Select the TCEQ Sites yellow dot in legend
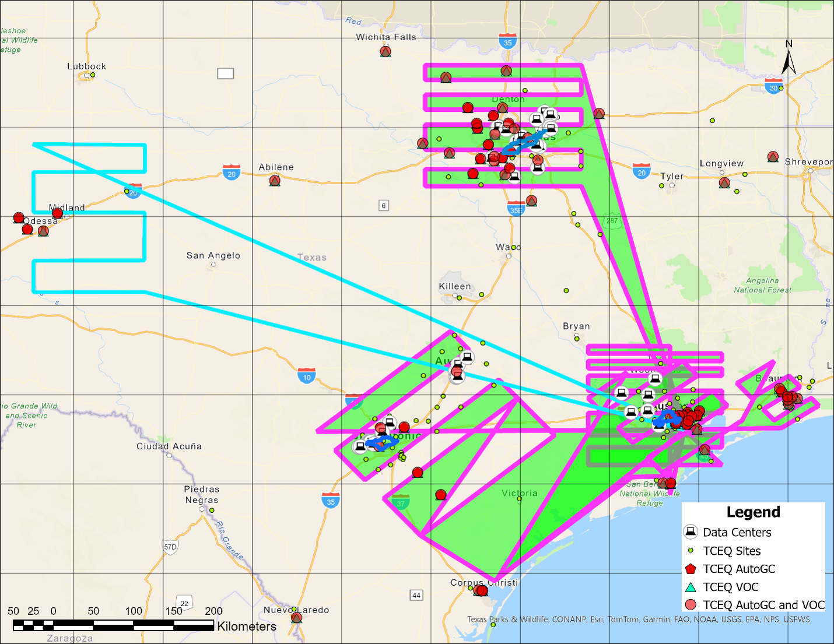 pyautogui.click(x=691, y=551)
